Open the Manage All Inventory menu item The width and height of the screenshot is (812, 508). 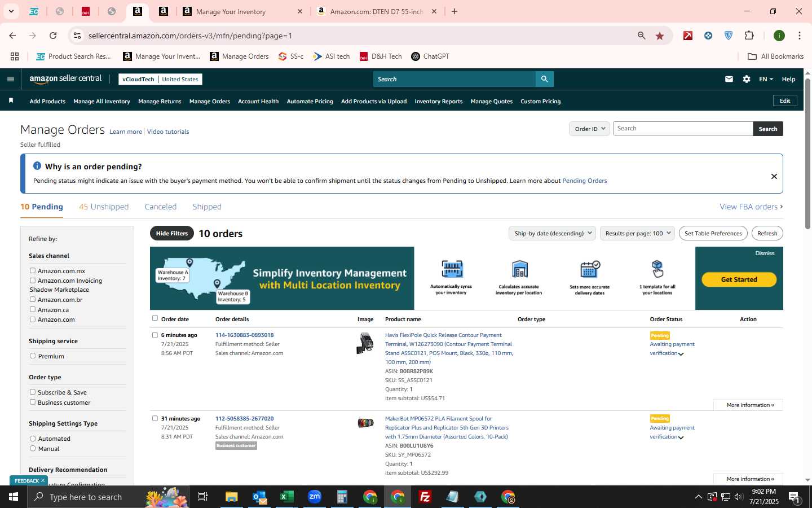pyautogui.click(x=101, y=102)
